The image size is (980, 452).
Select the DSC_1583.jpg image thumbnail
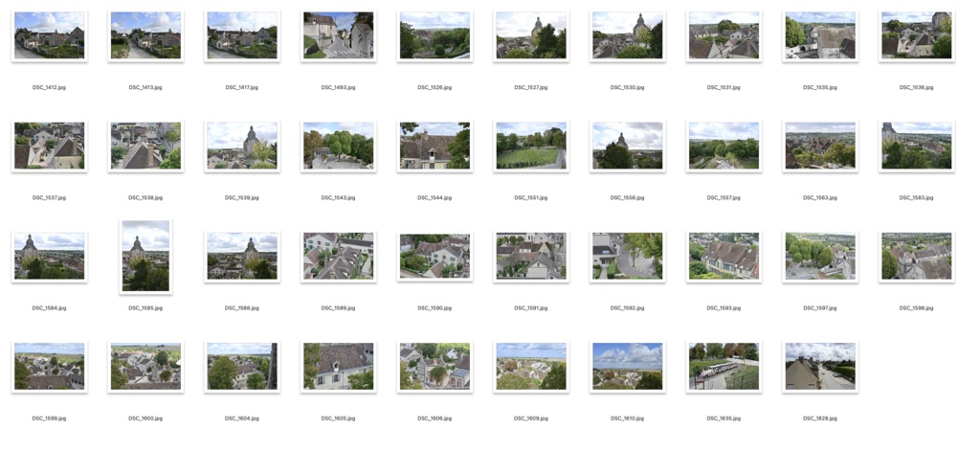coord(916,146)
